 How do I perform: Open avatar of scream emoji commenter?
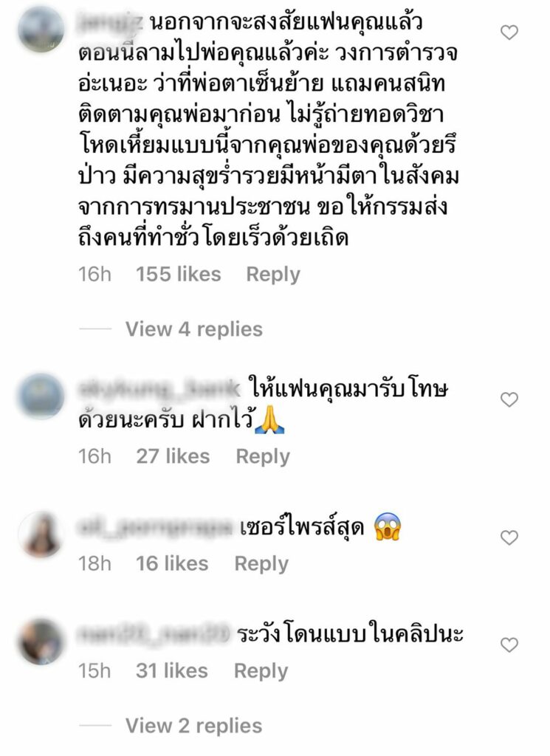tap(41, 535)
